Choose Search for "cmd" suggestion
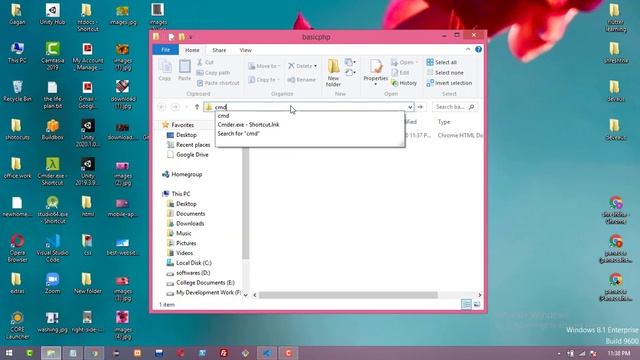The width and height of the screenshot is (640, 360). tap(310, 133)
